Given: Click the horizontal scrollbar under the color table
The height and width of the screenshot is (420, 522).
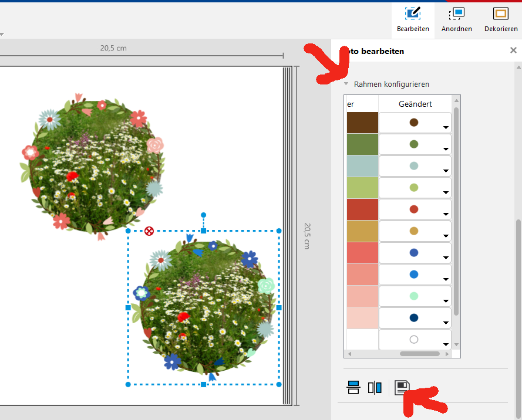Looking at the screenshot, I should tap(419, 354).
